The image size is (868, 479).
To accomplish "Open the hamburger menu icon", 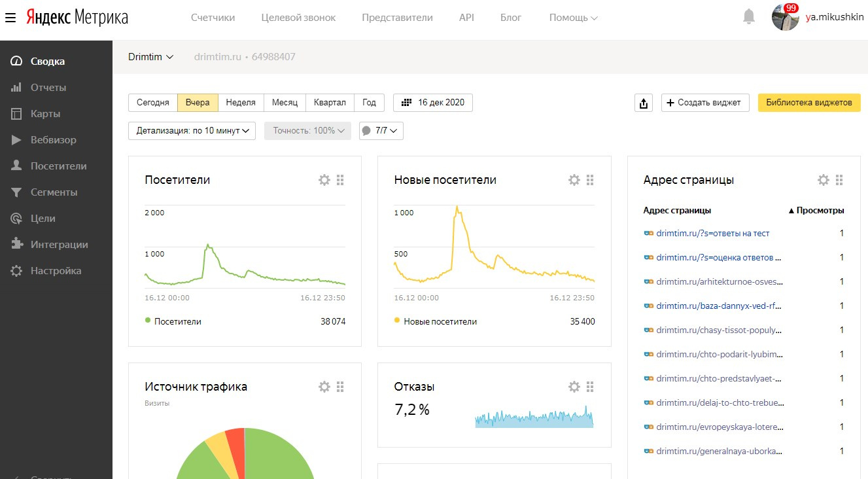I will pyautogui.click(x=10, y=18).
